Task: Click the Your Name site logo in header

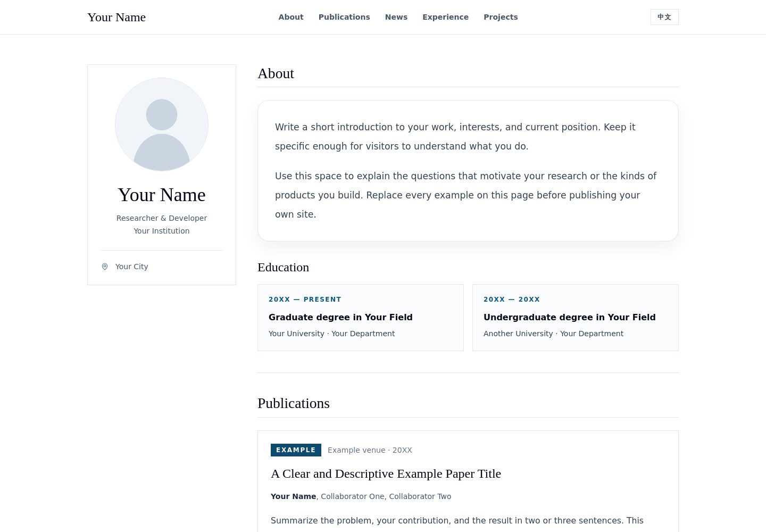Action: click(x=116, y=17)
